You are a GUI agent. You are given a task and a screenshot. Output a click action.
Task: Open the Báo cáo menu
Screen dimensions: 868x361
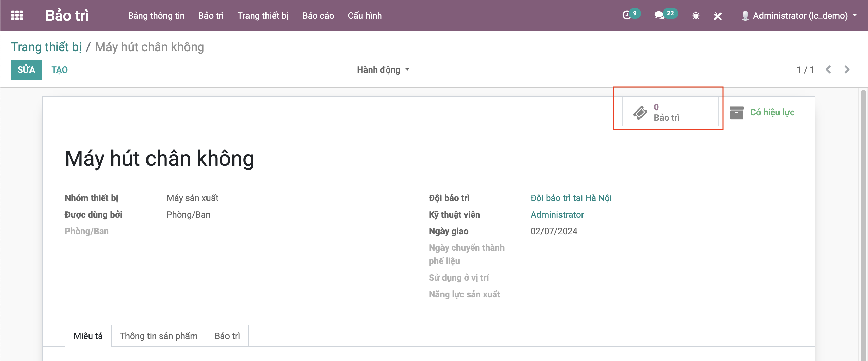tap(318, 16)
